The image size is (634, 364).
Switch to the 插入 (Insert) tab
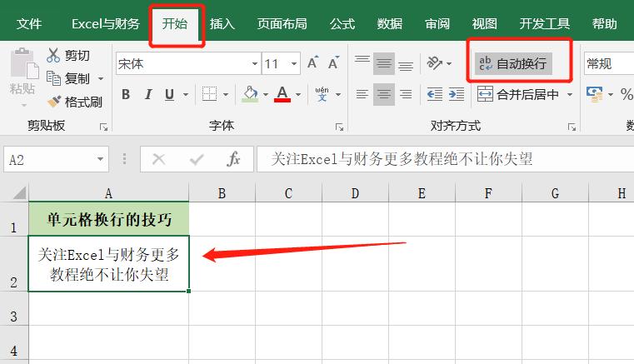point(222,24)
